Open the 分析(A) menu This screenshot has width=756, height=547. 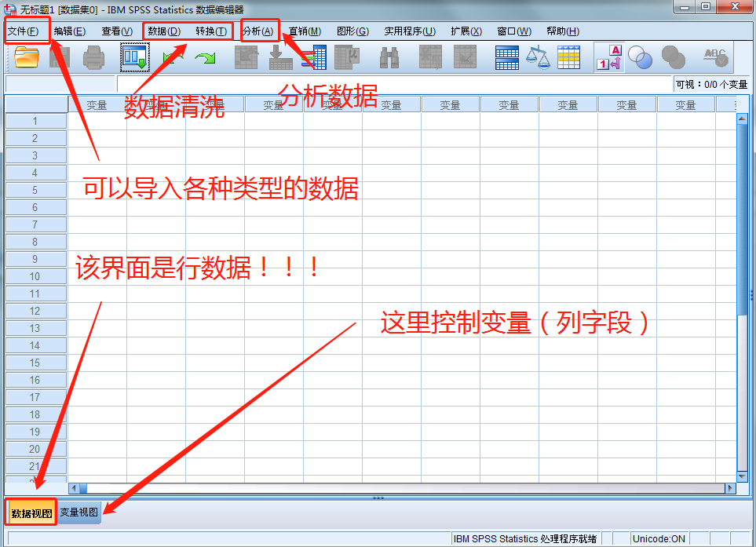pyautogui.click(x=258, y=31)
